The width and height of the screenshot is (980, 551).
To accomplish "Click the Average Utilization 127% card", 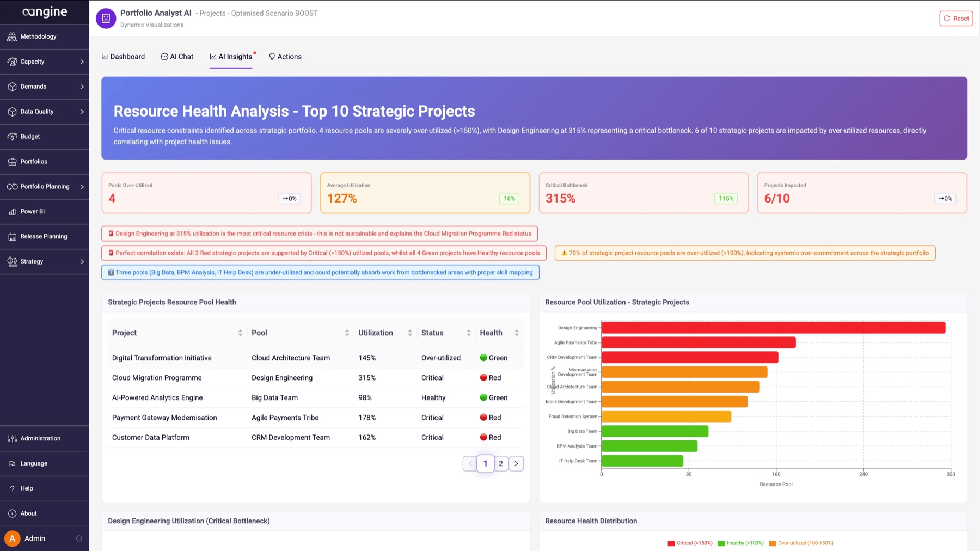I will tap(425, 193).
